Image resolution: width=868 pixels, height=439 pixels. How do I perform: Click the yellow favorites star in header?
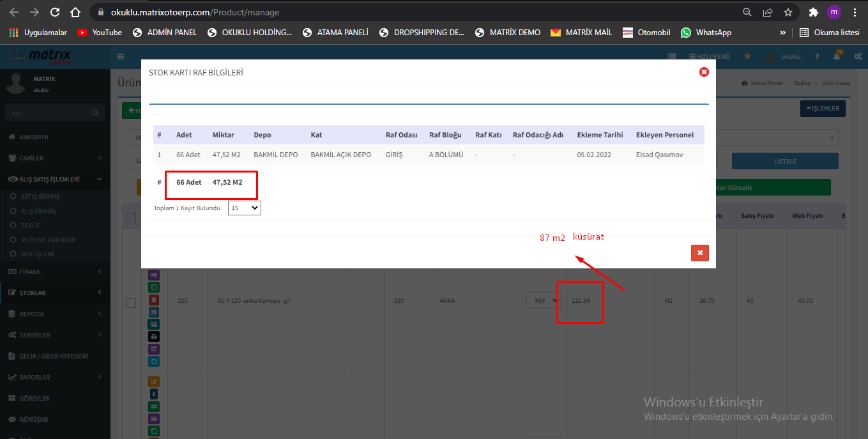point(748,57)
